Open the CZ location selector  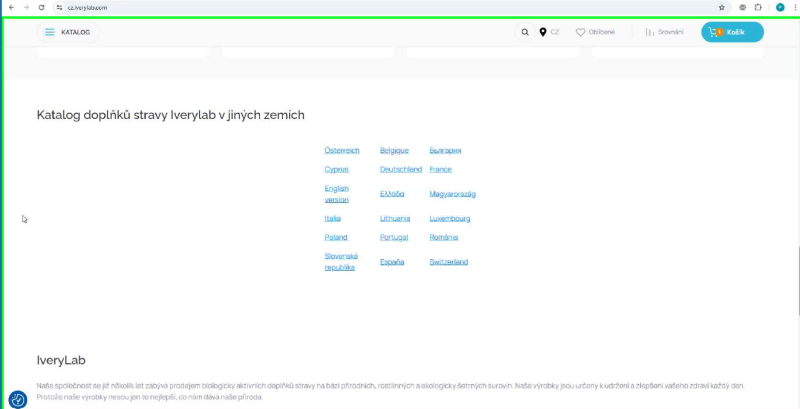[x=549, y=32]
